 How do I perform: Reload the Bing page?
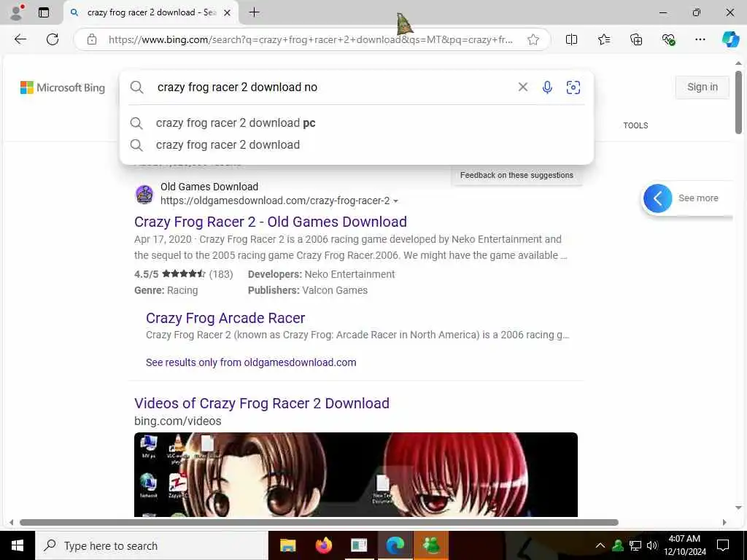pyautogui.click(x=53, y=39)
